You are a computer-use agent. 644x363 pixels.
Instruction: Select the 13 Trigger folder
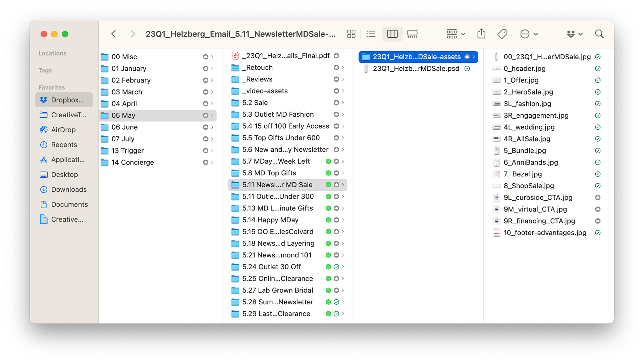click(x=158, y=150)
